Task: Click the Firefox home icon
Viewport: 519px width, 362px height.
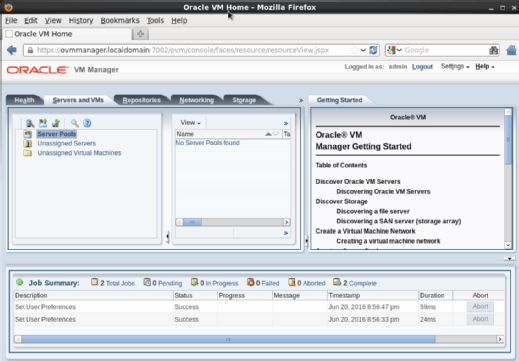Action: coord(511,50)
